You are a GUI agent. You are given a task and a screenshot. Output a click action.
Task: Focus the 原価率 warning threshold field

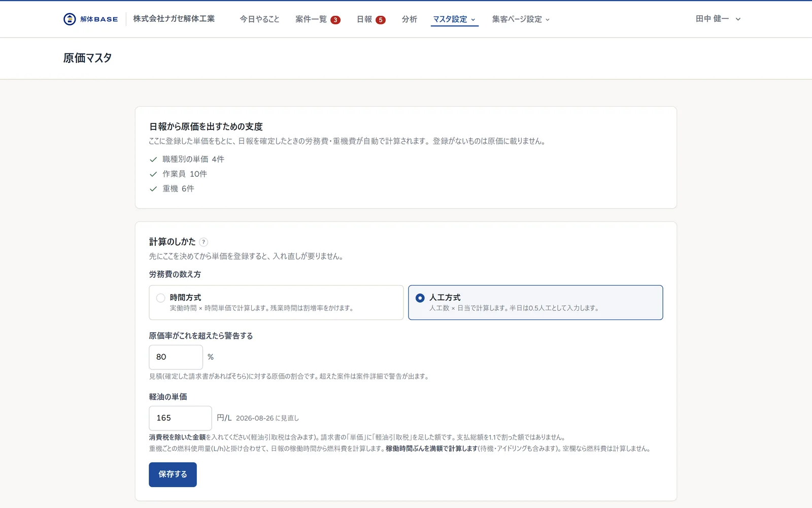click(176, 357)
